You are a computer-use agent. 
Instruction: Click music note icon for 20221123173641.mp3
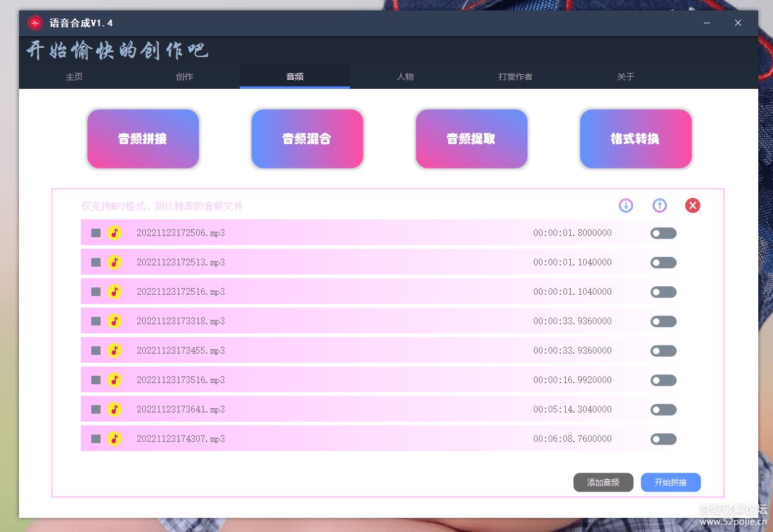(x=114, y=409)
